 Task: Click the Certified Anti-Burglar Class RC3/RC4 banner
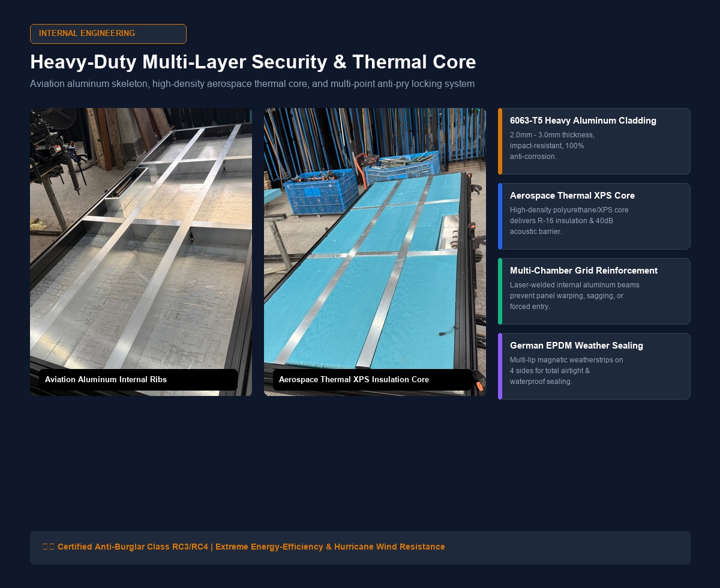[x=360, y=548]
